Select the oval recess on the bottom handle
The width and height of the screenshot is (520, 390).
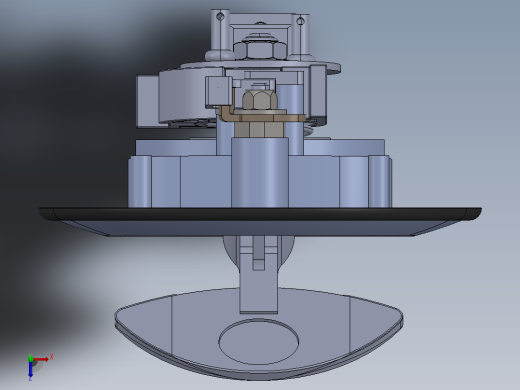[x=259, y=341]
